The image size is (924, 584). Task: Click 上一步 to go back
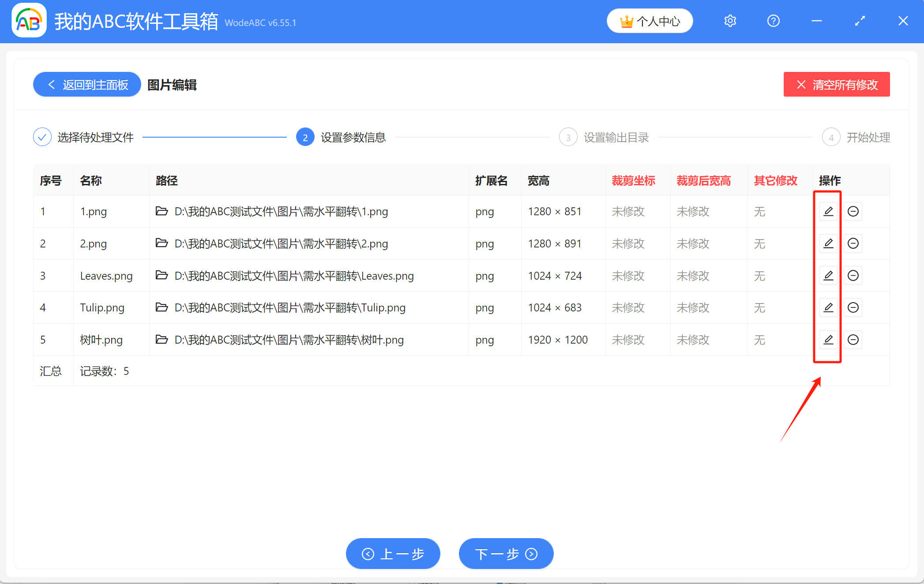(x=393, y=554)
